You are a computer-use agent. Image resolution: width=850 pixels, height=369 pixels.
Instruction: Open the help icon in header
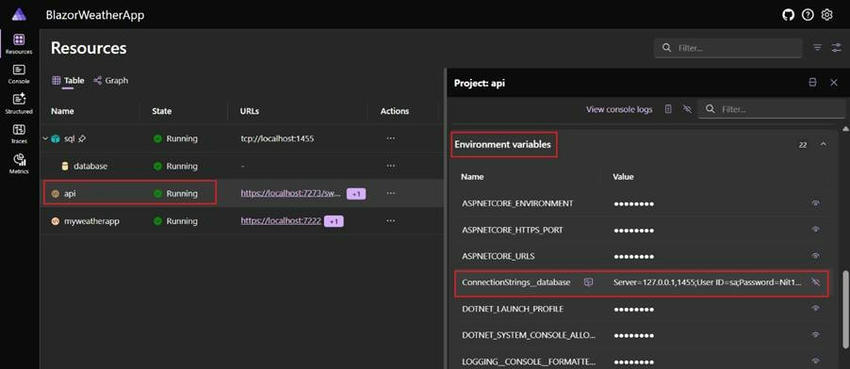click(x=808, y=15)
